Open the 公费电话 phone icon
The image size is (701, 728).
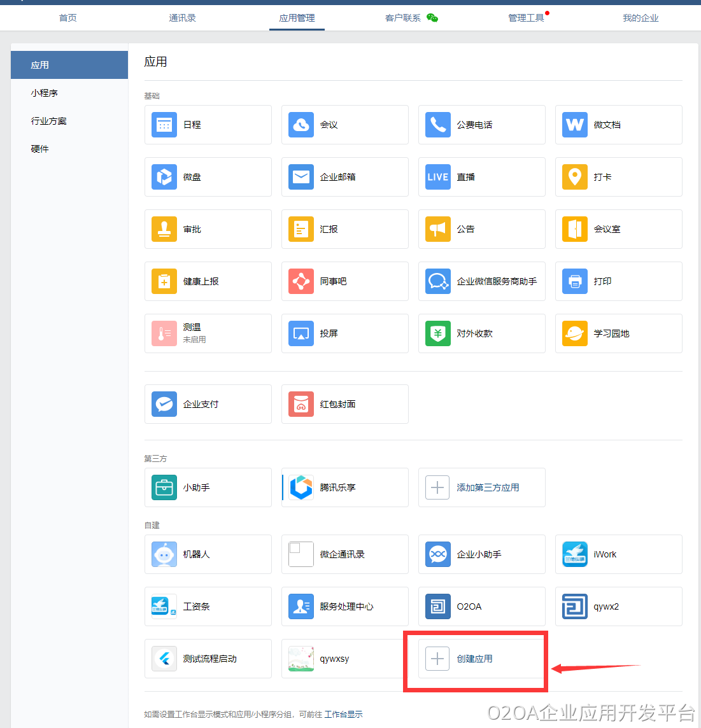[x=438, y=125]
